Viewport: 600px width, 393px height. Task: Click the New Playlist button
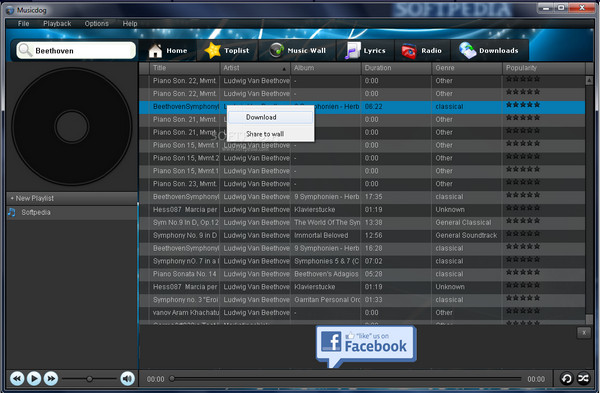[x=72, y=198]
